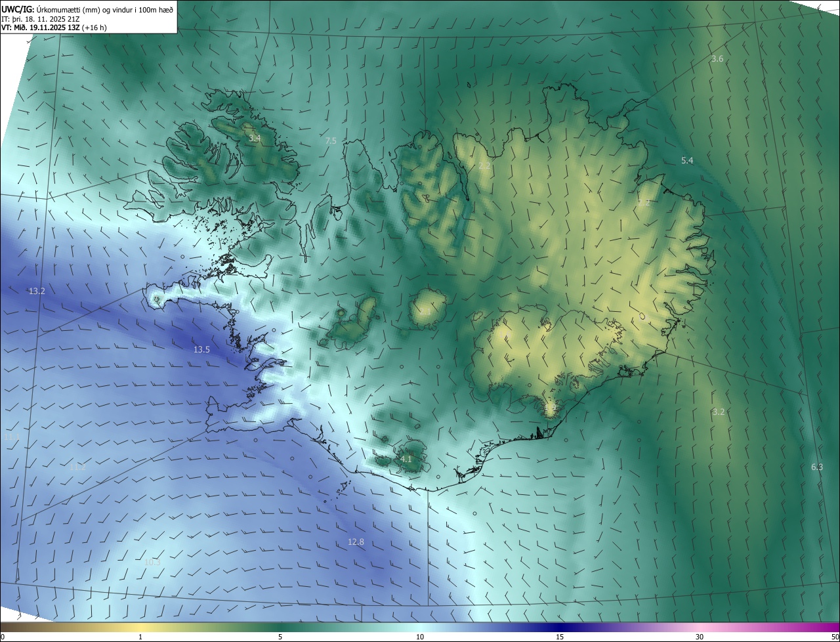
Task: Click the 11.2 value label on the map
Action: (78, 467)
